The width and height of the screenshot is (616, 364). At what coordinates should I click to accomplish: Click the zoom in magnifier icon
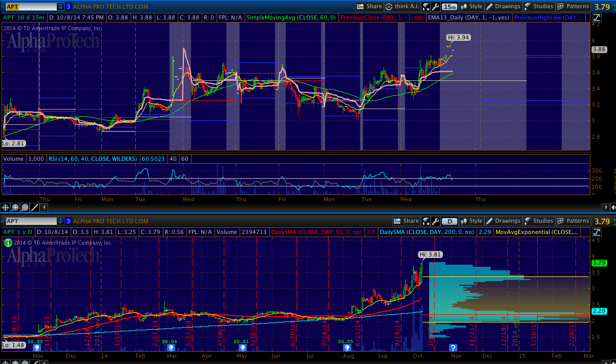coord(15,207)
